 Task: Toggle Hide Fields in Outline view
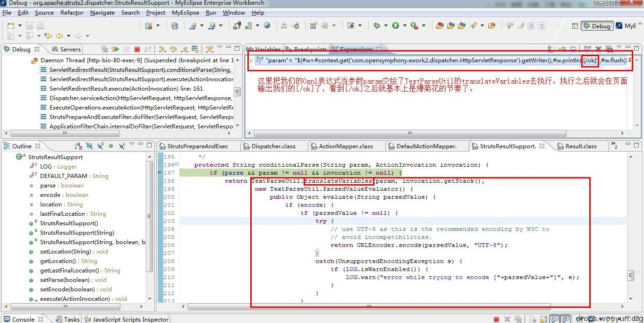tap(89, 146)
